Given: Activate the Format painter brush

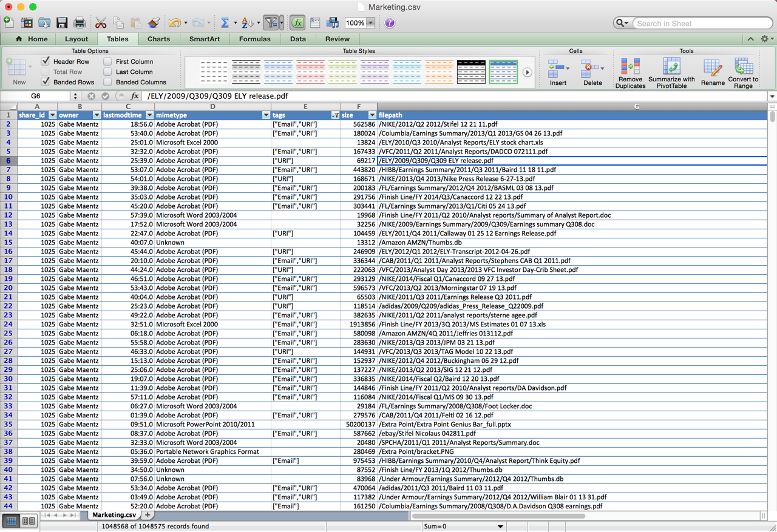Looking at the screenshot, I should tap(154, 22).
